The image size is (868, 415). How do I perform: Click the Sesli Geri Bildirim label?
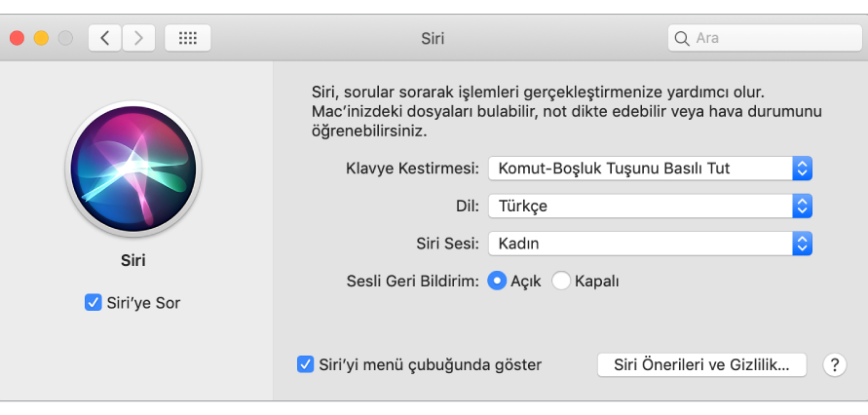pyautogui.click(x=412, y=282)
